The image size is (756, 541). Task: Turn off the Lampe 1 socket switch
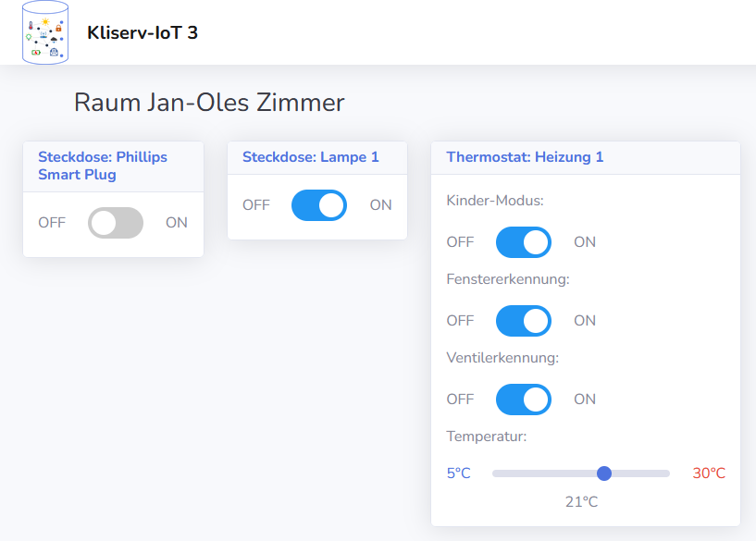(x=319, y=205)
